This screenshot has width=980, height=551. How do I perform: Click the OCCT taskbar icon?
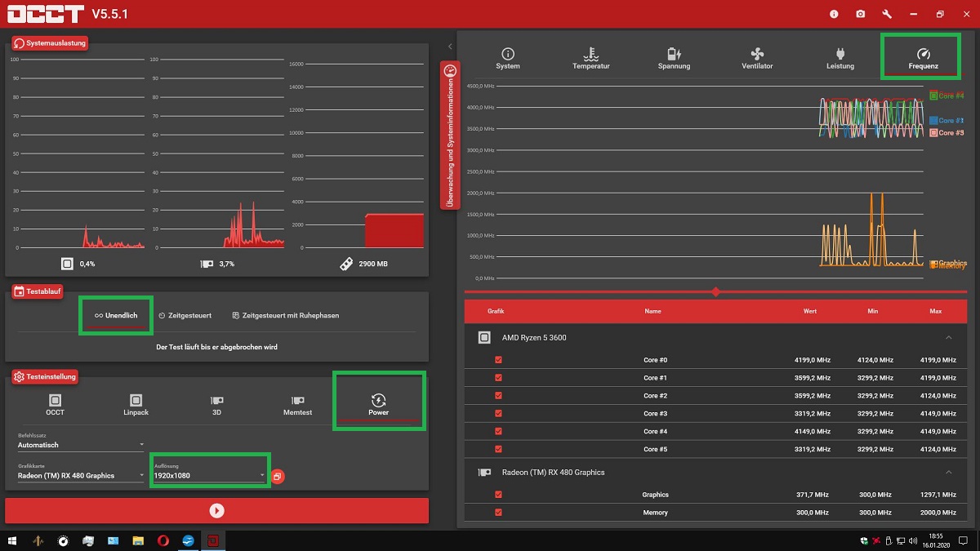tap(213, 540)
